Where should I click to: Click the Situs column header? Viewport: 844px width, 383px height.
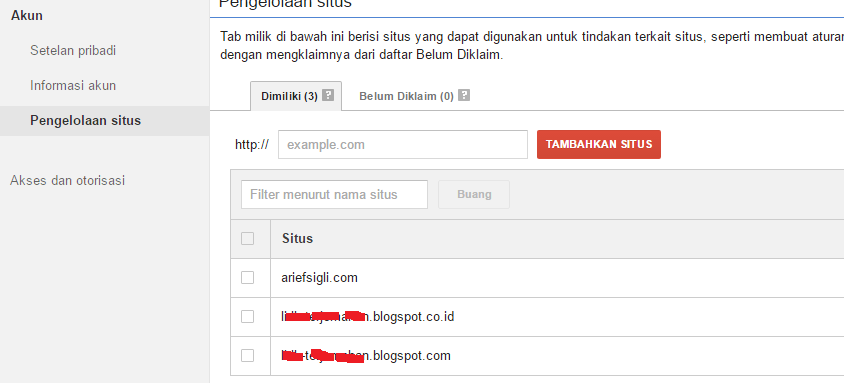tap(297, 238)
